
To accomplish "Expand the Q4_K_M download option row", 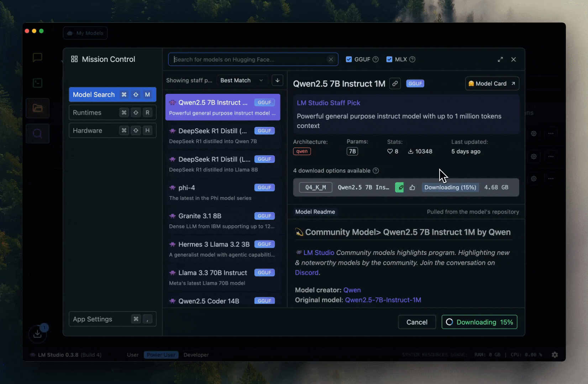I will tap(406, 187).
